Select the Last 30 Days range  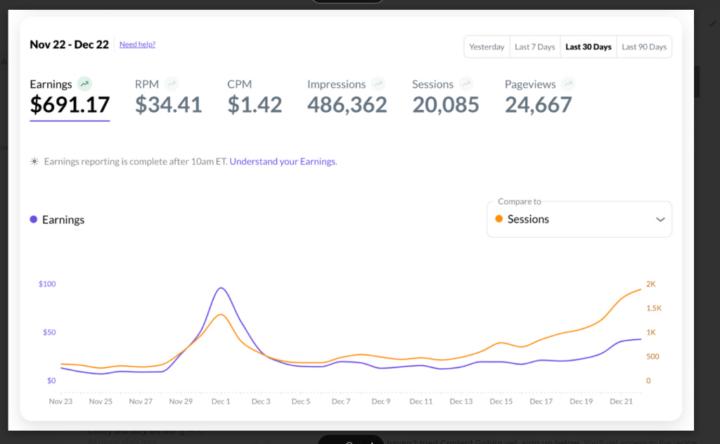click(588, 47)
